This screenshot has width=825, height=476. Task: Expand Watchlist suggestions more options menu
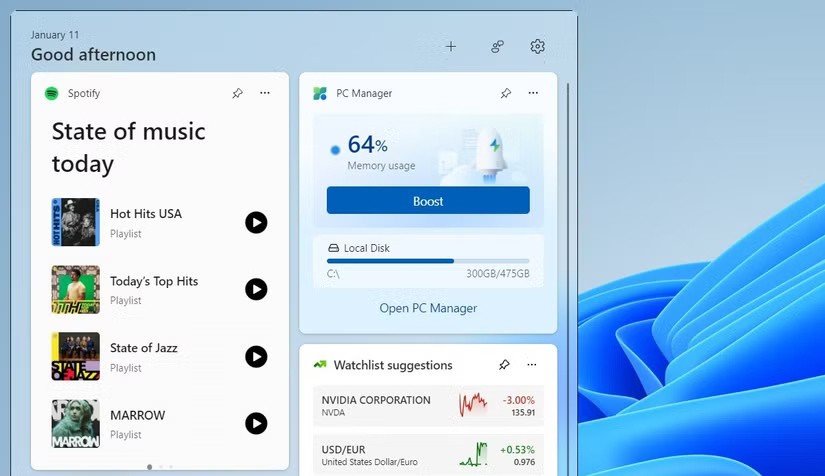pyautogui.click(x=532, y=365)
